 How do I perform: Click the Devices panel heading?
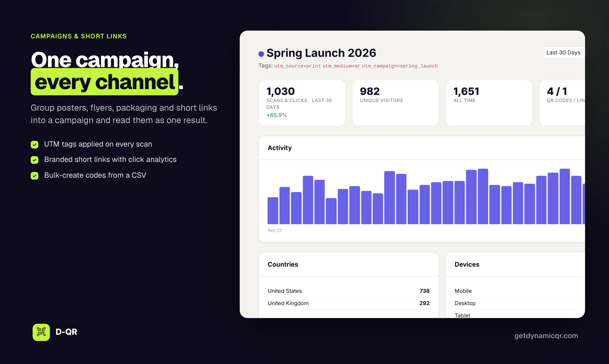[467, 264]
